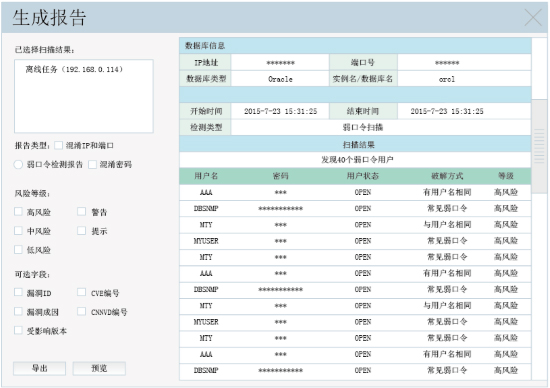Click the 报告类型 label
Screen dimensions: 550x388
(x=32, y=146)
